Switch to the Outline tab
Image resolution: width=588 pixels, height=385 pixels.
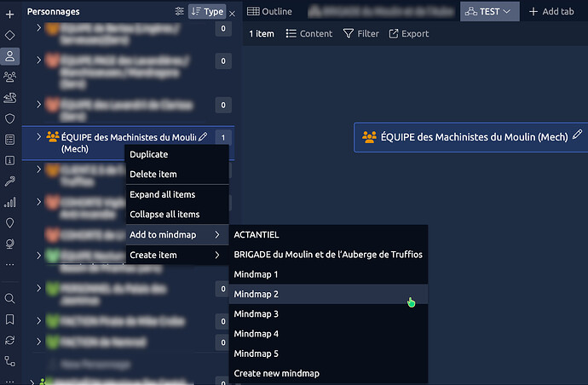click(x=269, y=12)
